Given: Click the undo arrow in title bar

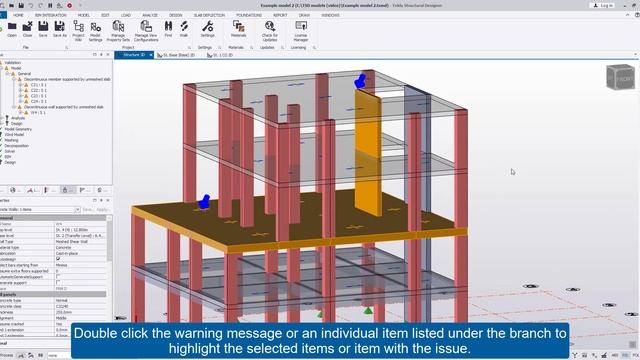Looking at the screenshot, I should (31, 5).
